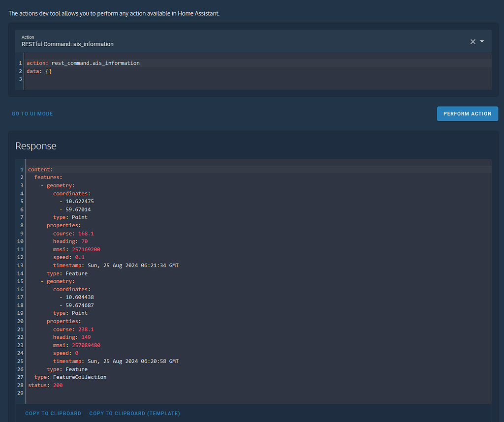Click line number 29 in the response viewer
This screenshot has width=504, height=422.
[x=20, y=393]
